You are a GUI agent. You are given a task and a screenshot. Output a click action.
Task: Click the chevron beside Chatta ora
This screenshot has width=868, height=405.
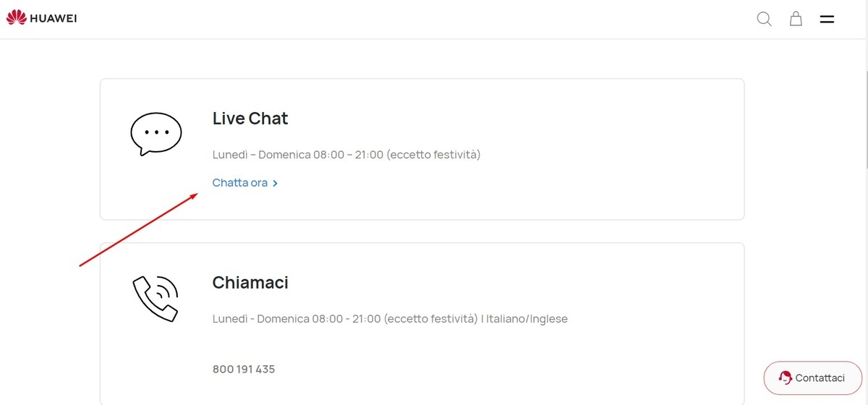tap(276, 184)
